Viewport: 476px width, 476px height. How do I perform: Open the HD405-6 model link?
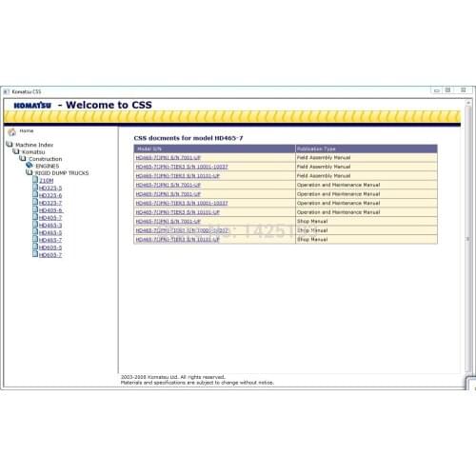pyautogui.click(x=51, y=210)
